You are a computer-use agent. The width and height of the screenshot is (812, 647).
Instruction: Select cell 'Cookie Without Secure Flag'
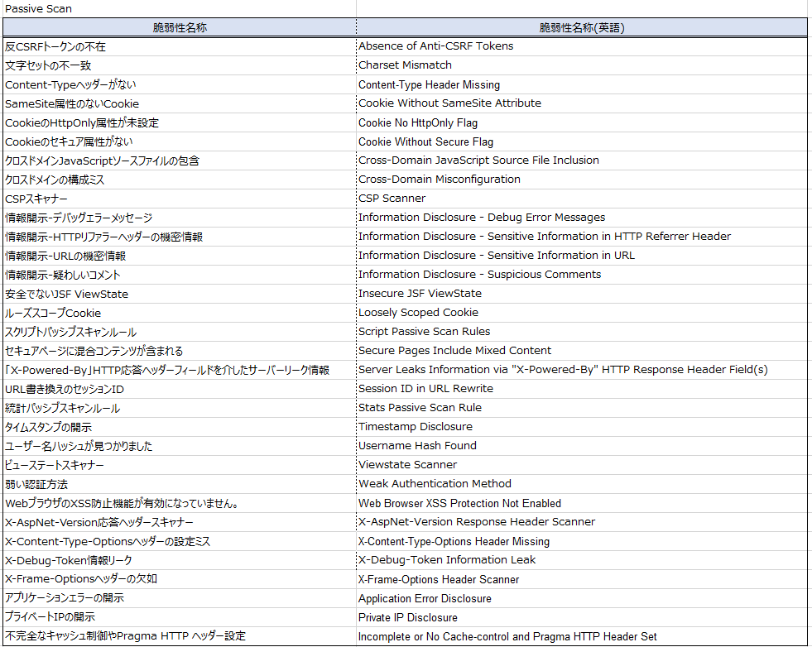(582, 141)
